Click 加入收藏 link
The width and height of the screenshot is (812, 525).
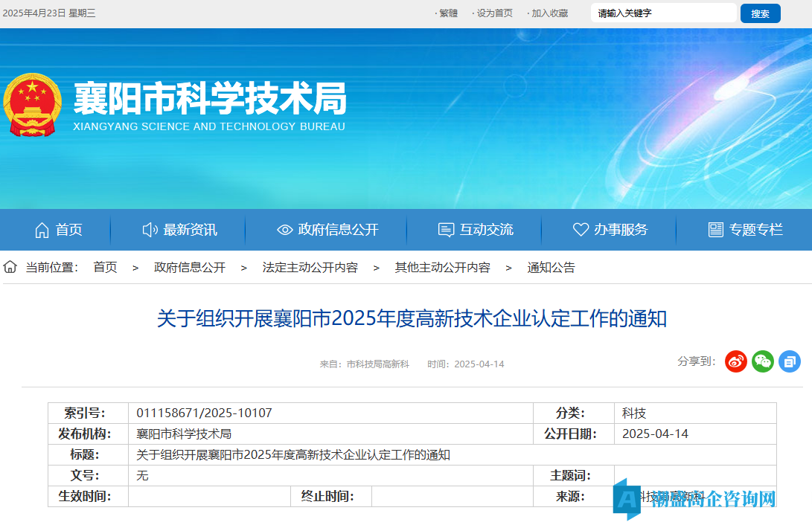pos(549,13)
